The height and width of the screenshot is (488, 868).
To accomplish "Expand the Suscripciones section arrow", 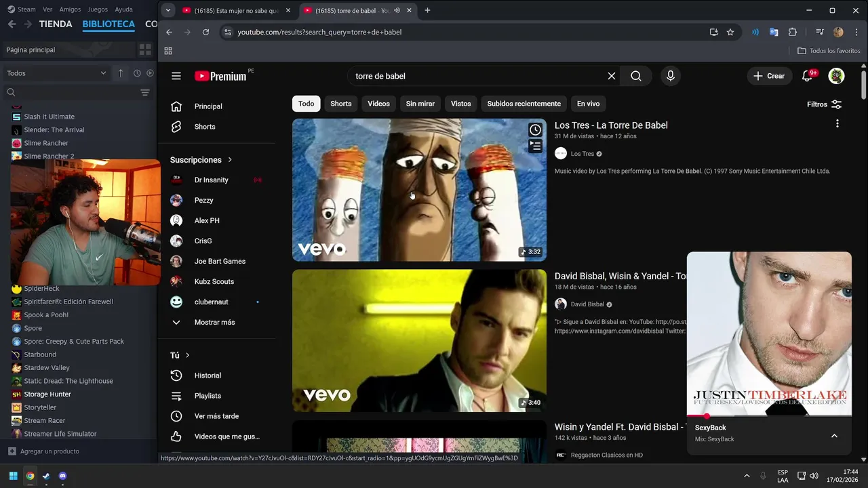I will (x=230, y=160).
